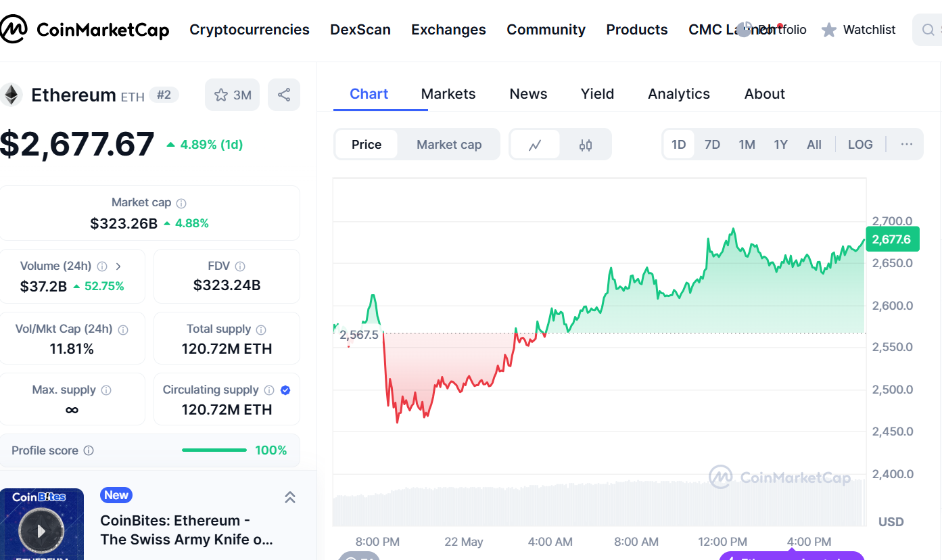Image resolution: width=942 pixels, height=560 pixels.
Task: Click Market cap info icon
Action: (181, 203)
